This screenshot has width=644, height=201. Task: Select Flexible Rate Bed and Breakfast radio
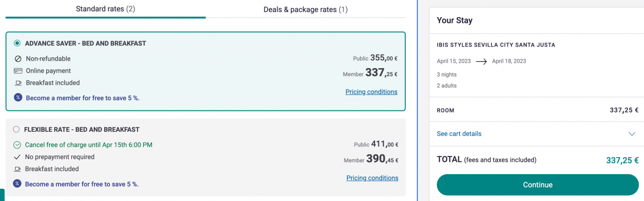(16, 129)
